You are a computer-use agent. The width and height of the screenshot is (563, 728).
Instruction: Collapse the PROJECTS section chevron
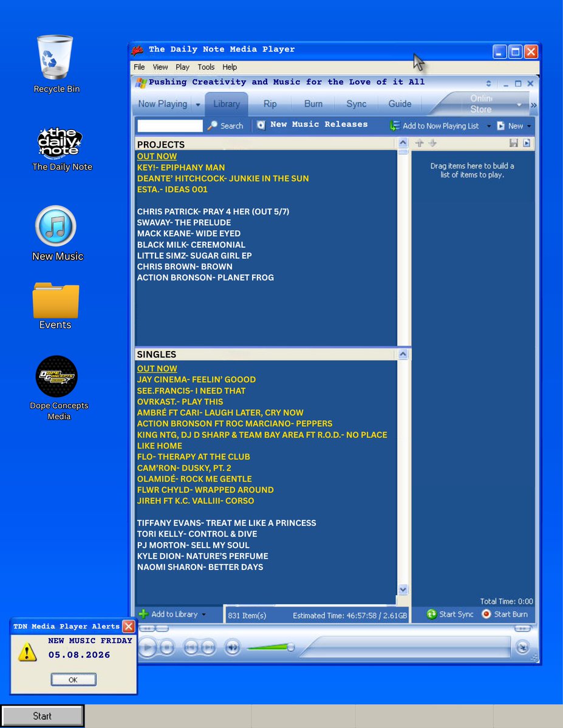[403, 143]
